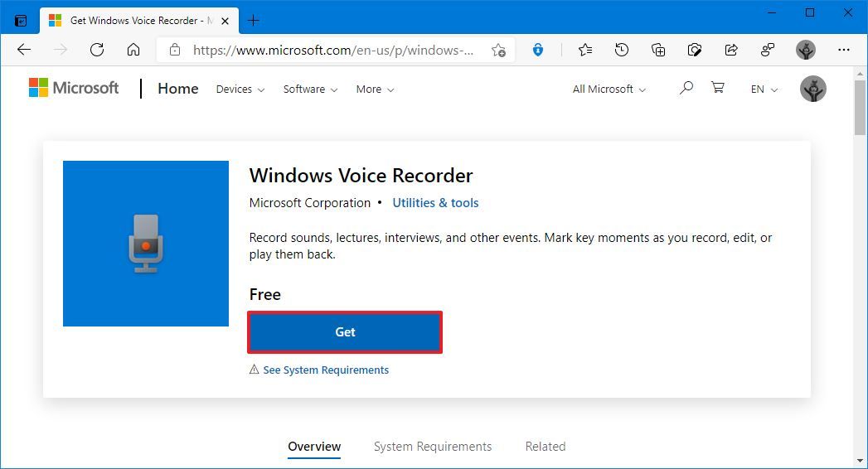Viewport: 868px width, 469px height.
Task: Click the Voice Recorder app image
Action: 146,244
